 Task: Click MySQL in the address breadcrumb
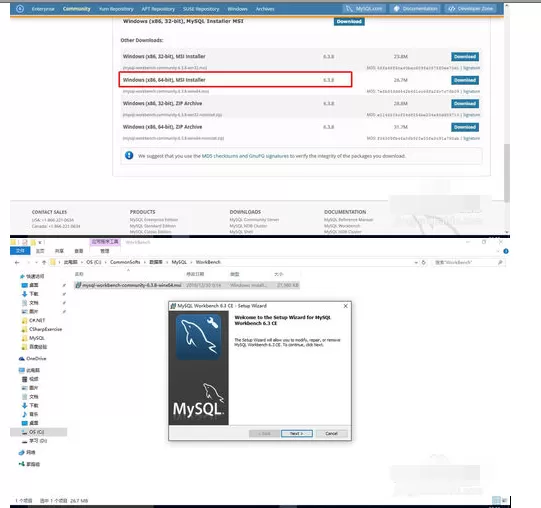coord(179,262)
